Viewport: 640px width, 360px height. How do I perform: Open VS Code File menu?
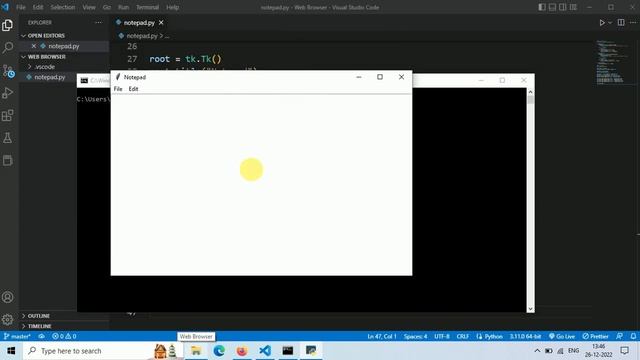[x=21, y=7]
